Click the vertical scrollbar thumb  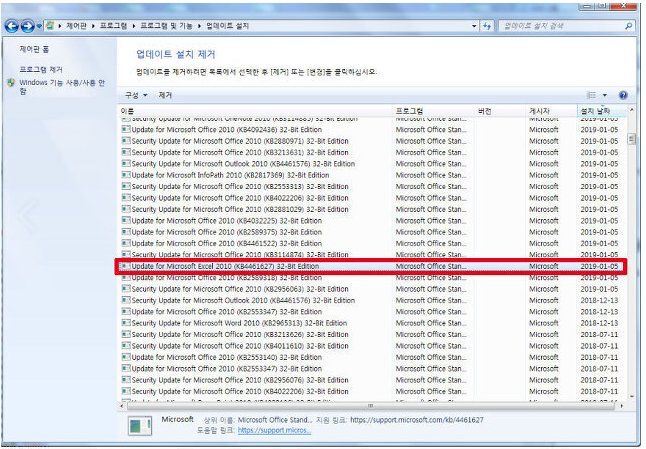tap(632, 139)
